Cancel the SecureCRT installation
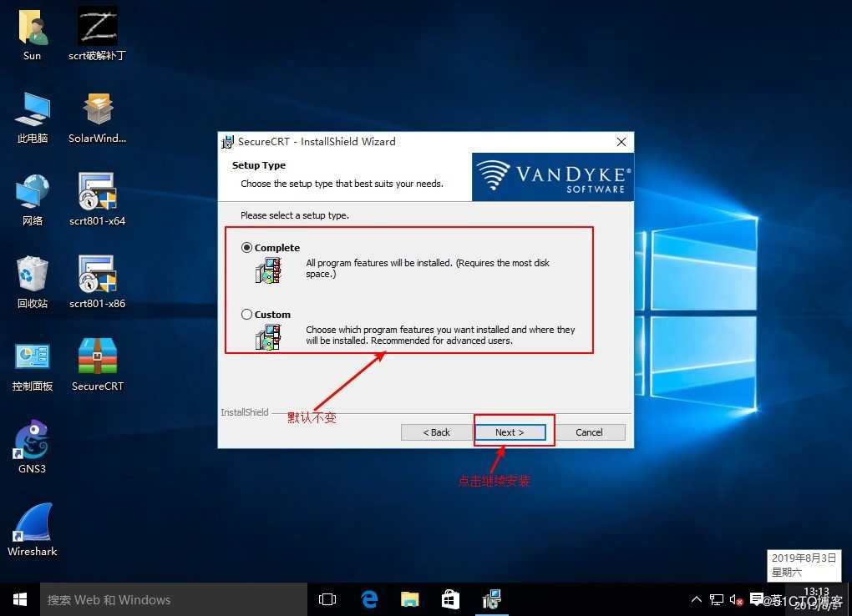This screenshot has height=616, width=852. coord(589,432)
